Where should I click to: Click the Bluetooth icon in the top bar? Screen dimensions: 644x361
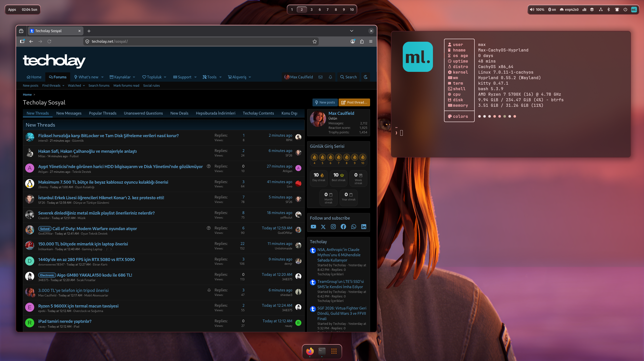609,10
